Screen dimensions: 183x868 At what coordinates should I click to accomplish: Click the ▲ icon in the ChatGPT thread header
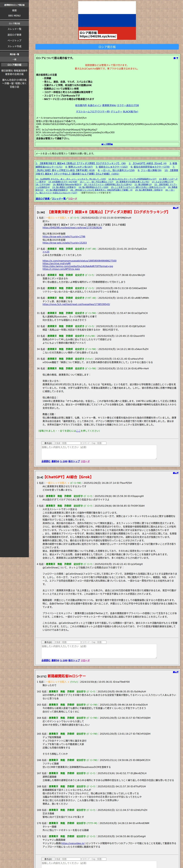(176, 473)
